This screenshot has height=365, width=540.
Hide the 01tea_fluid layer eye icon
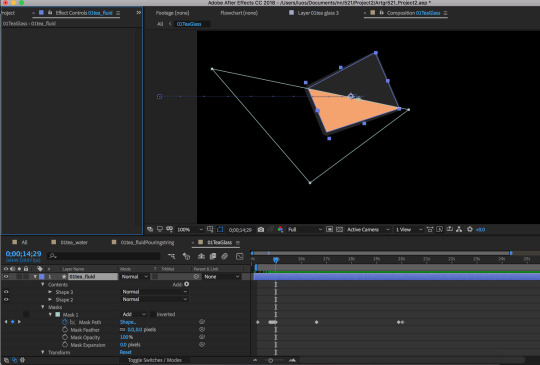click(x=6, y=277)
